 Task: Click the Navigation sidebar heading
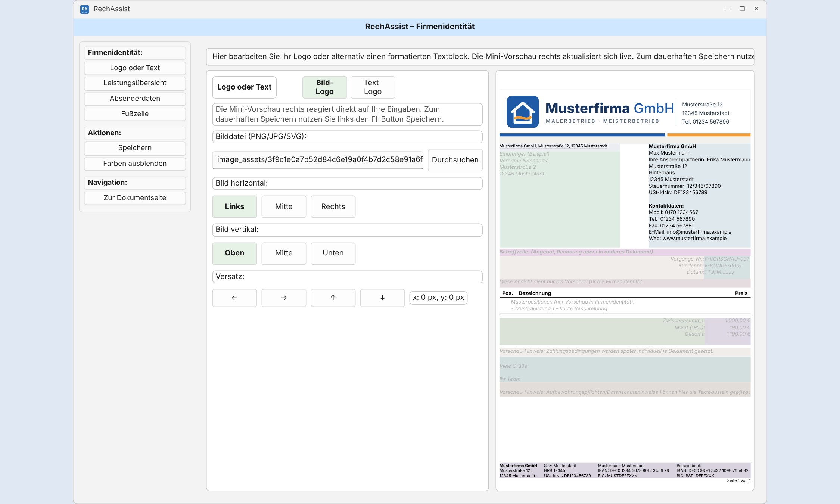coord(135,183)
